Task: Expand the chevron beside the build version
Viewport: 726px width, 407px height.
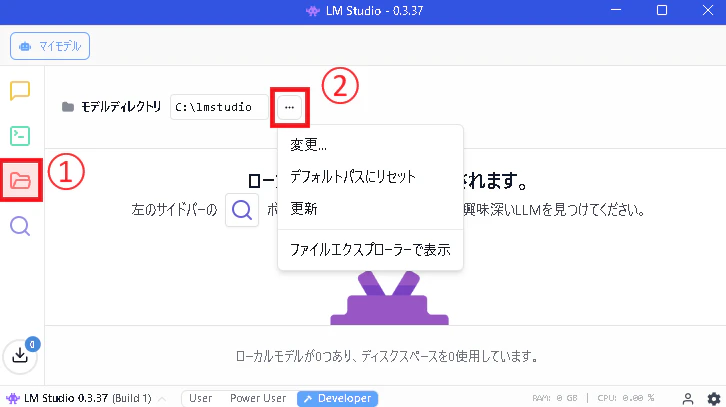Action: 162,399
